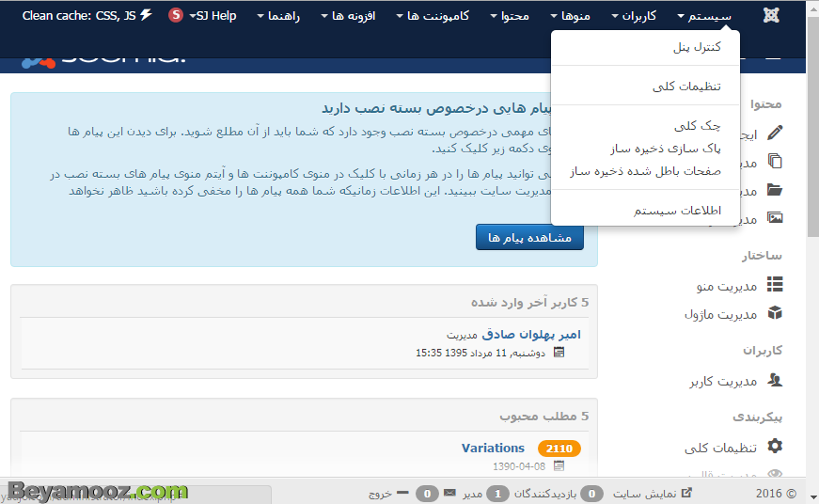Open the محتوا dropdown menu
The height and width of the screenshot is (504, 819).
pos(510,16)
